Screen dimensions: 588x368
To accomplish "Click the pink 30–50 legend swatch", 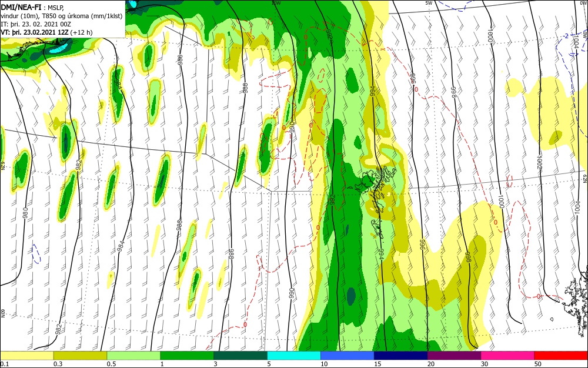I will 507,356.
